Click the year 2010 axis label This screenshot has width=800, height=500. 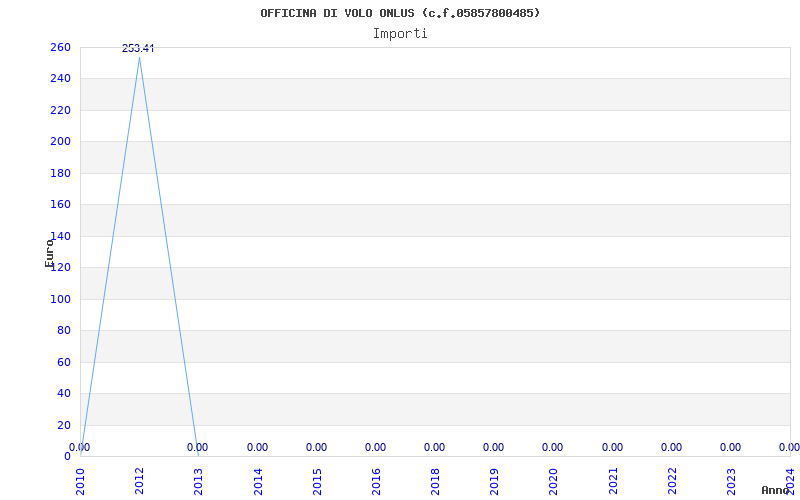point(80,481)
